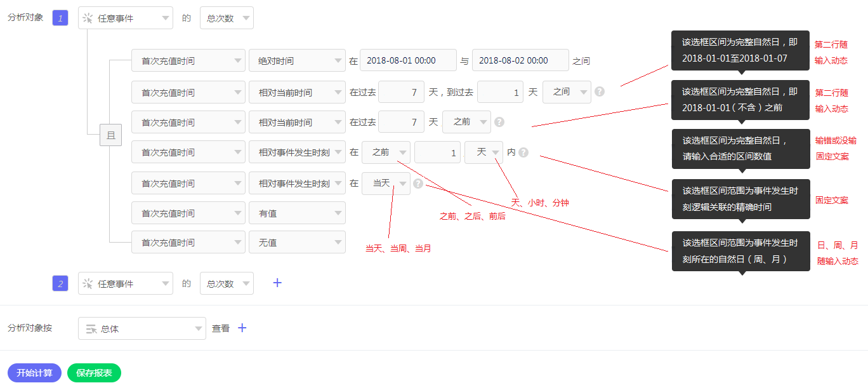Click blue plus icon next to second 总次数
This screenshot has width=868, height=390.
tap(277, 283)
